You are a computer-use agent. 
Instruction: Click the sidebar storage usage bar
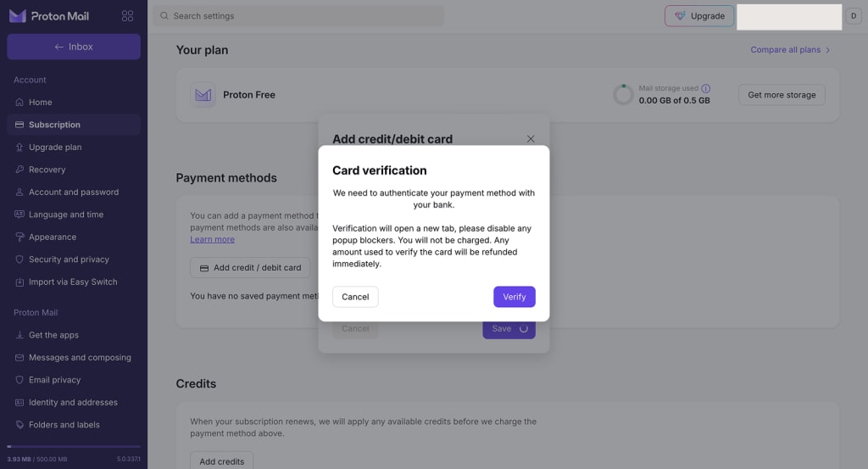74,447
